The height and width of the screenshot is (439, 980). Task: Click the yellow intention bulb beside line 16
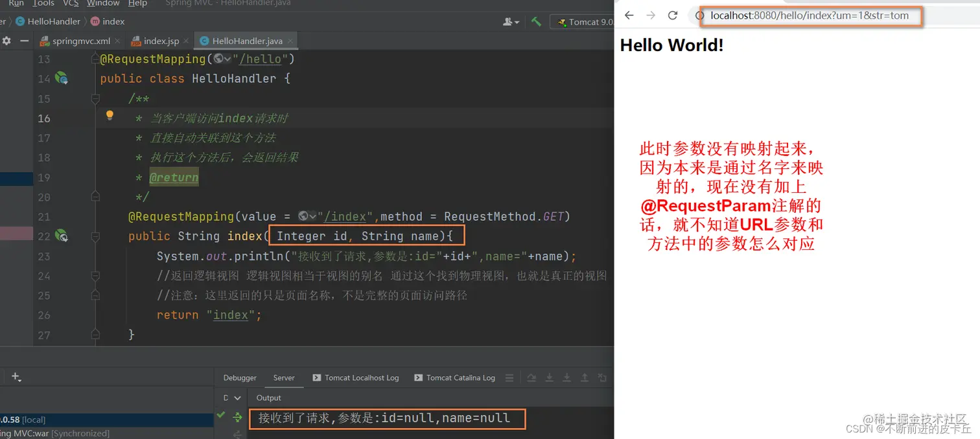(110, 115)
